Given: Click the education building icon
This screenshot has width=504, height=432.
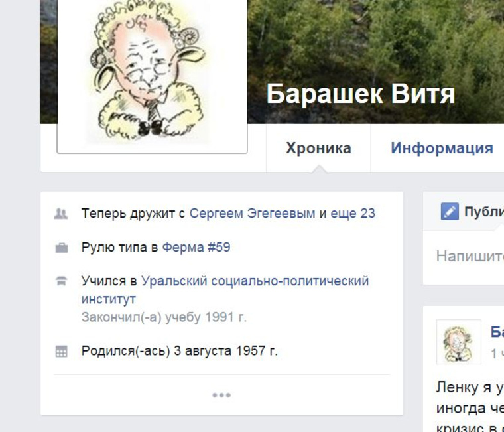Looking at the screenshot, I should (62, 281).
